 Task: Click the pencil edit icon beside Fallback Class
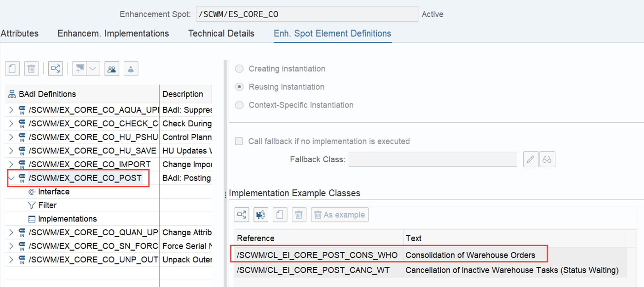pyautogui.click(x=531, y=159)
